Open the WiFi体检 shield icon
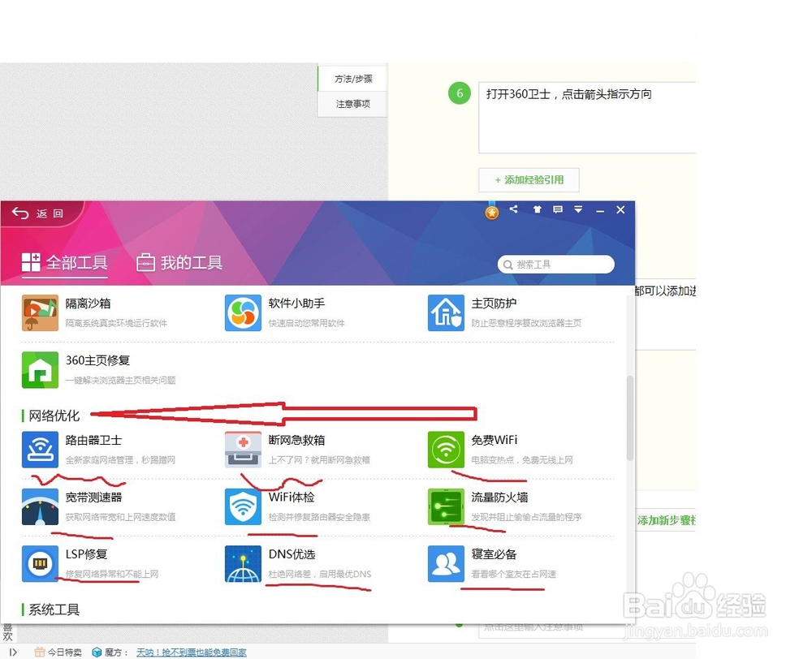This screenshot has height=659, width=812. click(243, 506)
